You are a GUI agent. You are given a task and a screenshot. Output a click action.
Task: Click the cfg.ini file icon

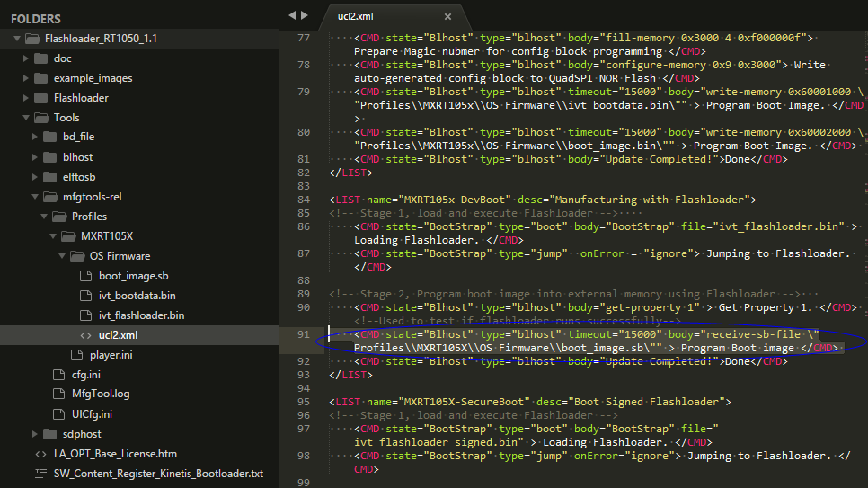(x=58, y=375)
